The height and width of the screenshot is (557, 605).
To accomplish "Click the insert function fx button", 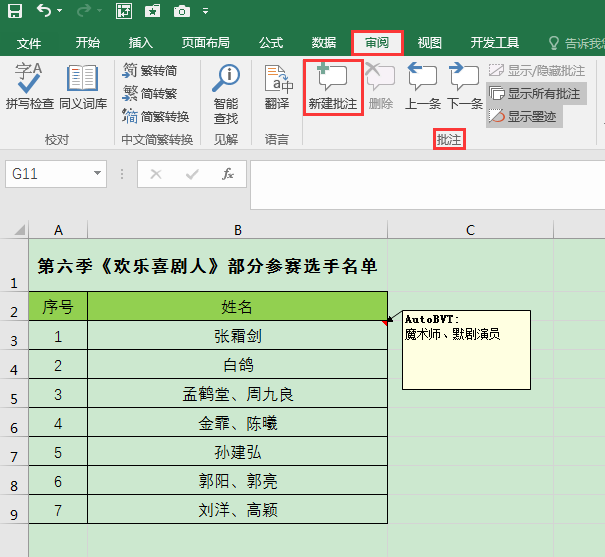I will (x=228, y=174).
